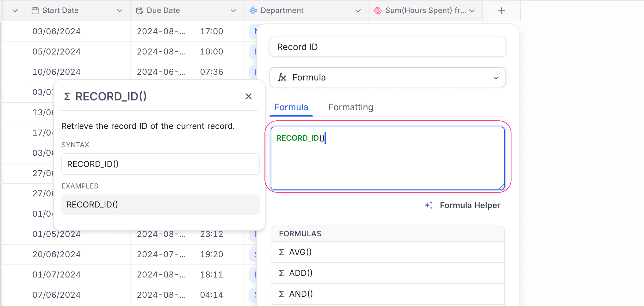This screenshot has height=306, width=644.
Task: Click sigma icon beside AVG()
Action: click(x=281, y=252)
